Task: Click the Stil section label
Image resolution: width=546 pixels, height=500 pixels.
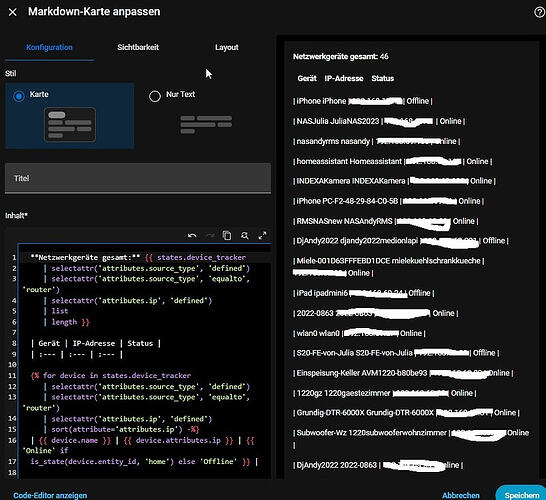Action: [10, 73]
